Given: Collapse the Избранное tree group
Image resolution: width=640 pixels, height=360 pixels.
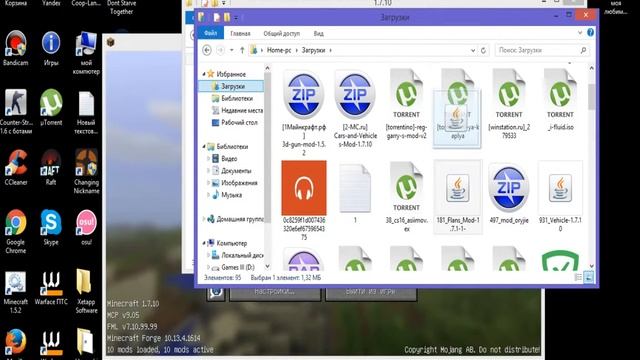Looking at the screenshot, I should (x=204, y=74).
